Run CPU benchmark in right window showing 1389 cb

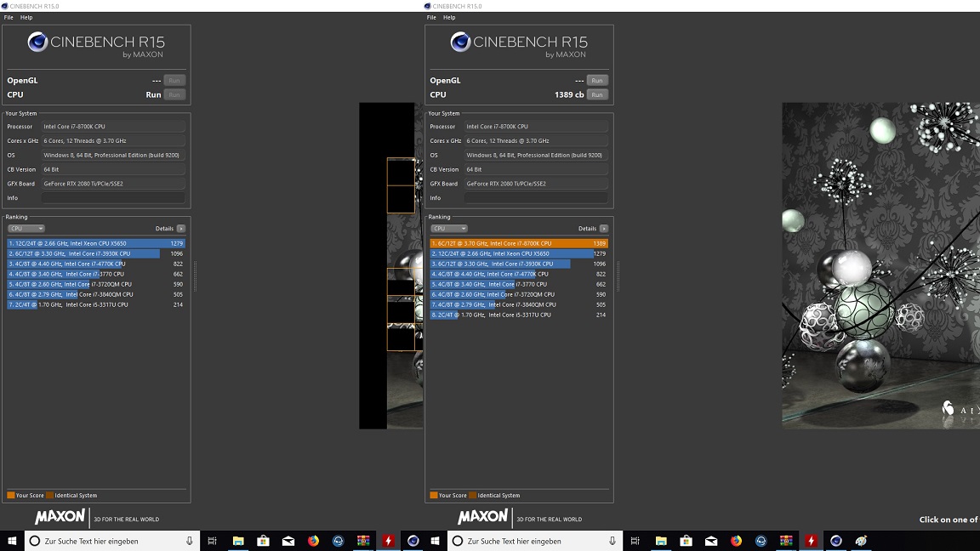pyautogui.click(x=597, y=94)
